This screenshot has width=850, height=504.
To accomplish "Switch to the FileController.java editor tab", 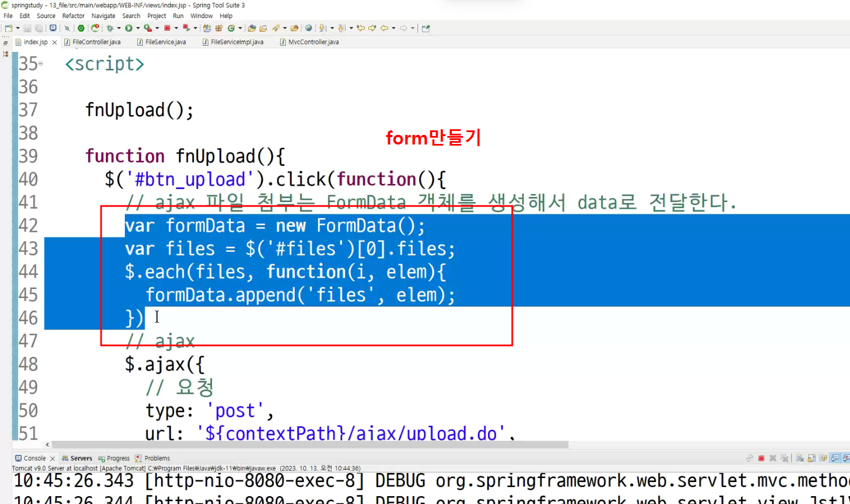I will pyautogui.click(x=92, y=42).
